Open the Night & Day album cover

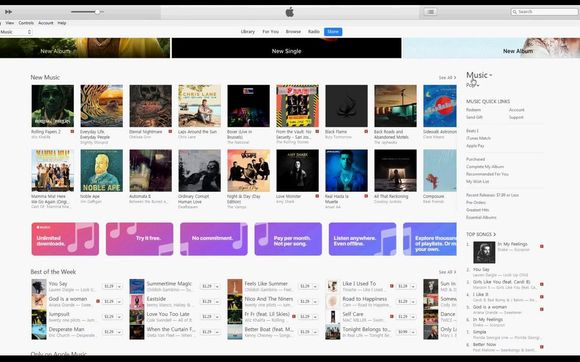pyautogui.click(x=249, y=170)
